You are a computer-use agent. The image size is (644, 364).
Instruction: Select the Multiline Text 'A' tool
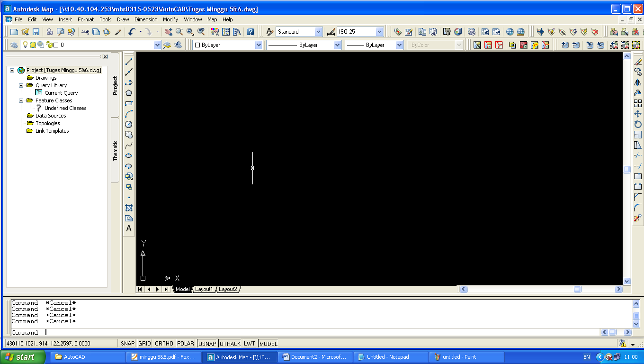129,228
